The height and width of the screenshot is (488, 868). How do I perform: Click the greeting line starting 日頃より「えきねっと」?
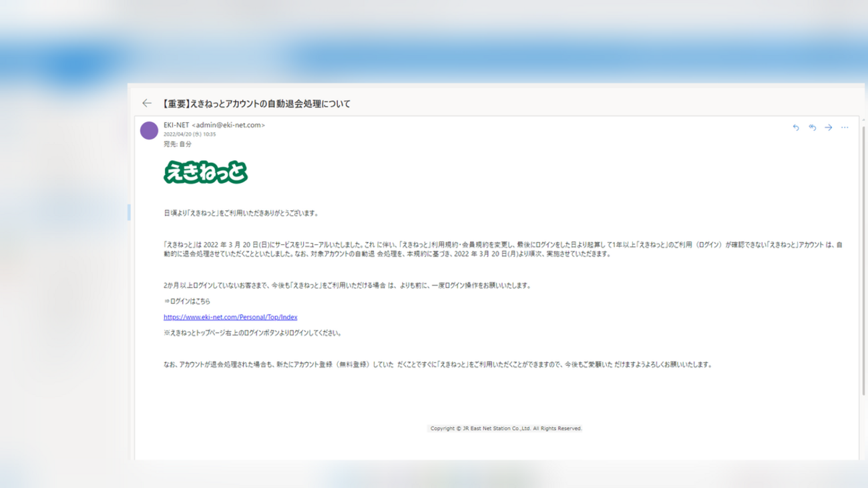coord(241,214)
